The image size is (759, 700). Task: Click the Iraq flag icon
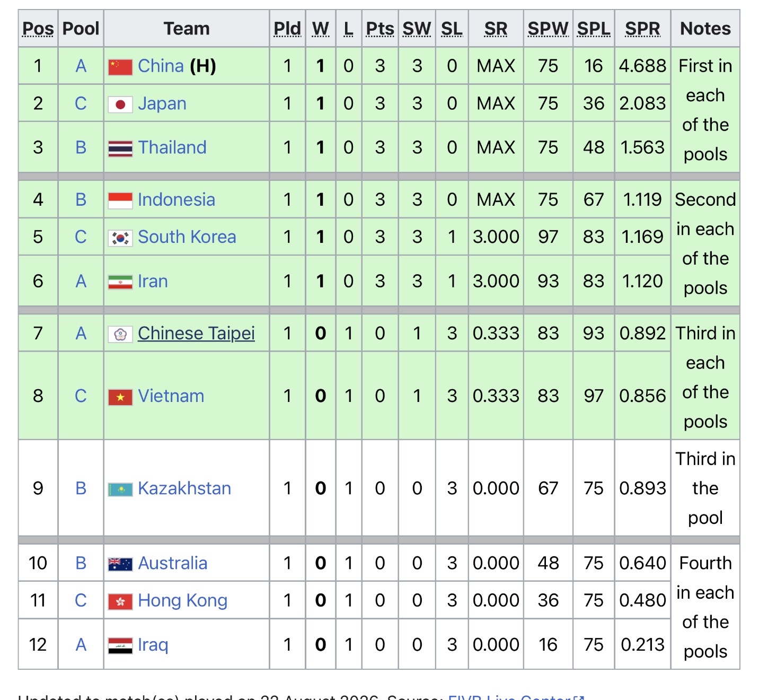tap(120, 645)
